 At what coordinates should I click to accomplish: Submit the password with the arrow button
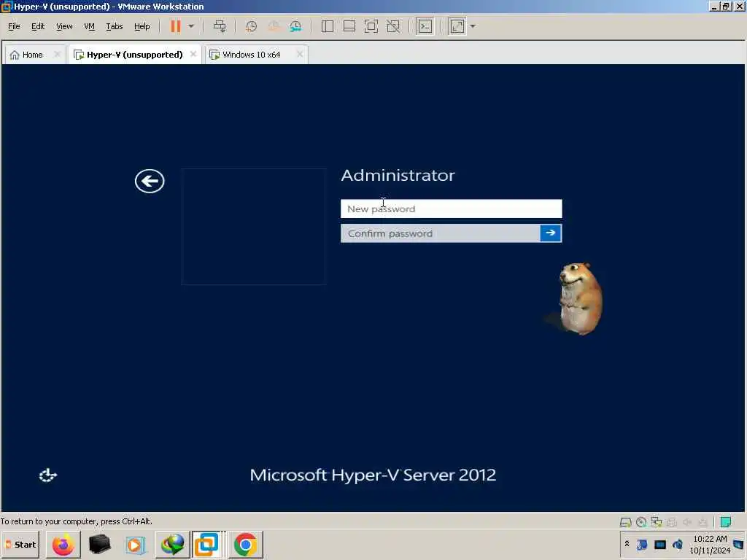pyautogui.click(x=551, y=233)
